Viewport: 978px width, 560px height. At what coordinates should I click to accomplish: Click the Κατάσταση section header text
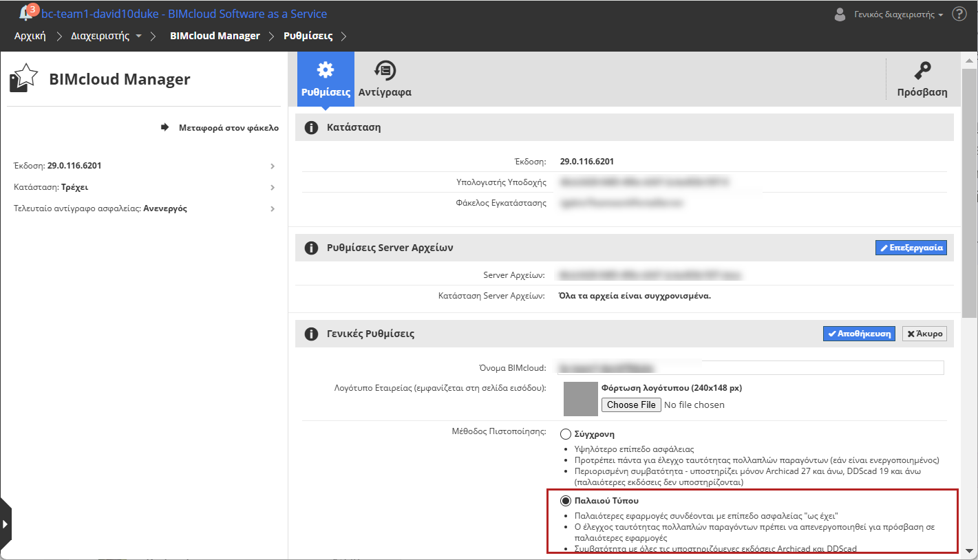click(x=354, y=127)
